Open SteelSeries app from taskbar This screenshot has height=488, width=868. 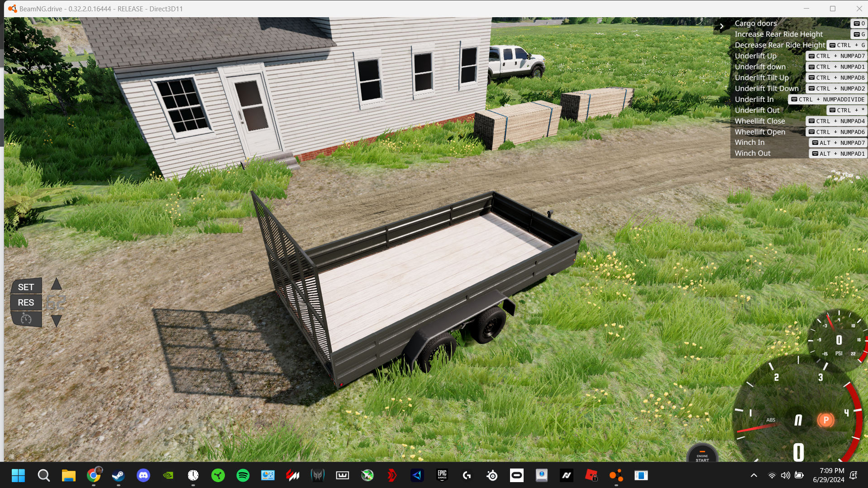[492, 475]
